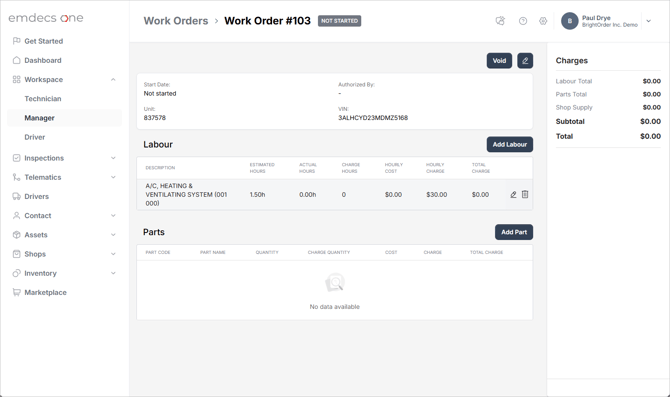The width and height of the screenshot is (670, 397).
Task: Expand the Inventory menu chevron
Action: coord(113,273)
